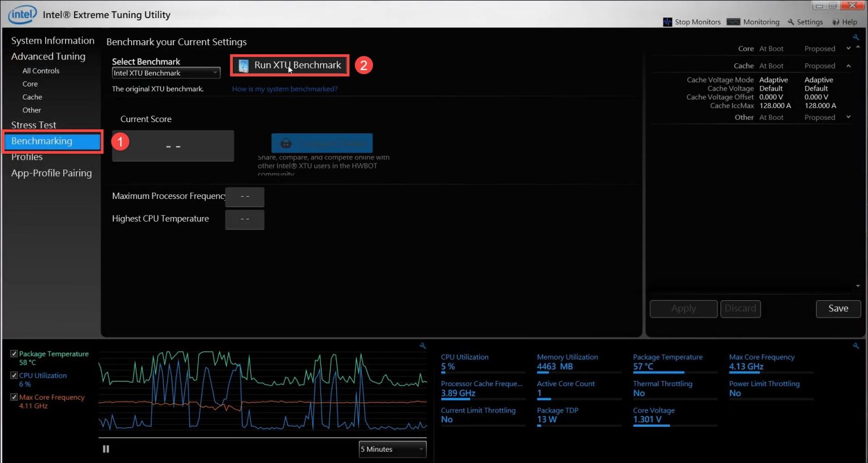The height and width of the screenshot is (463, 868).
Task: Pause the live monitoring graph
Action: click(x=106, y=448)
